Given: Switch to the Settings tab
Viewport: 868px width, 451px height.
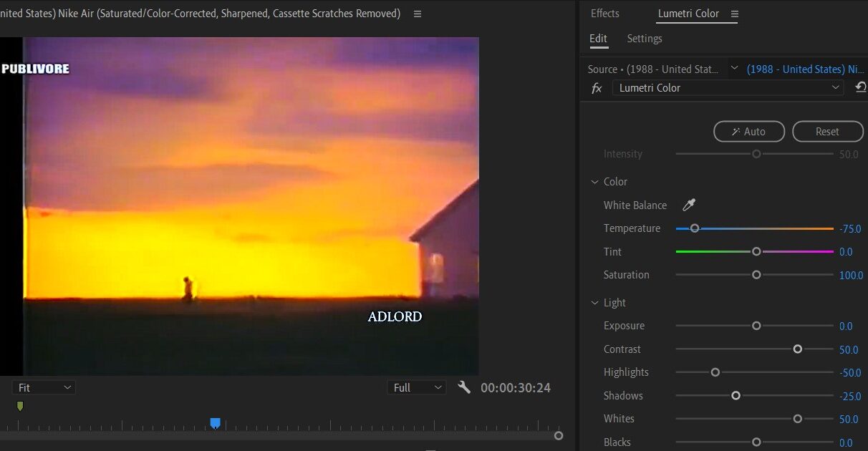Looking at the screenshot, I should click(x=645, y=39).
